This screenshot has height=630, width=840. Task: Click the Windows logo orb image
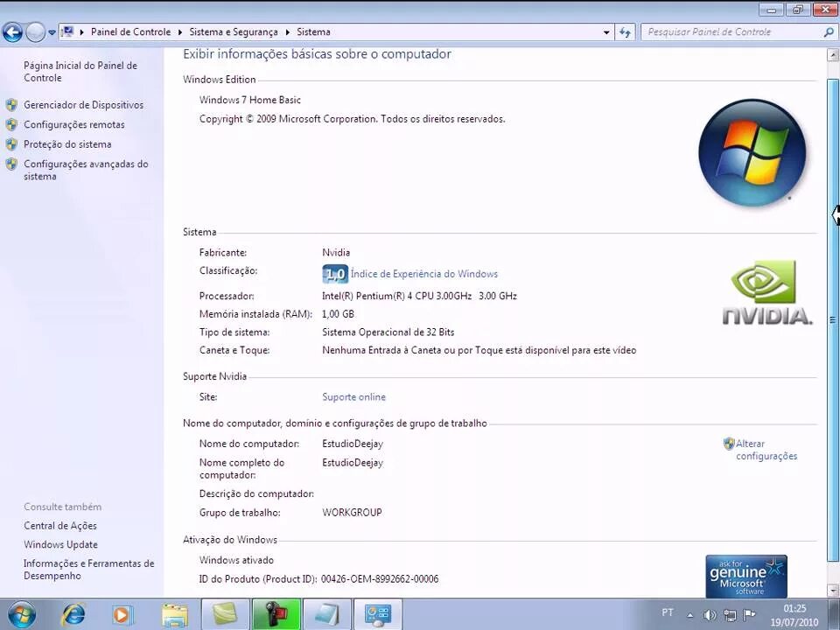[x=752, y=152]
